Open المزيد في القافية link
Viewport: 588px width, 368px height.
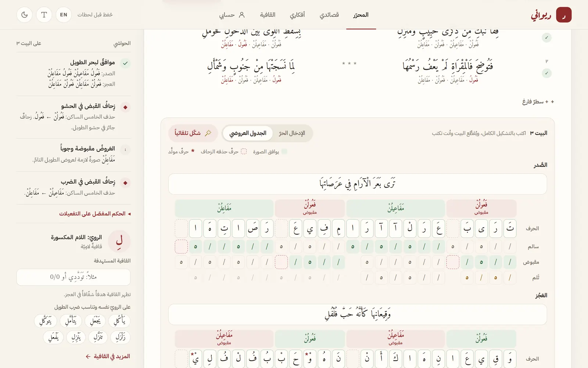click(108, 356)
